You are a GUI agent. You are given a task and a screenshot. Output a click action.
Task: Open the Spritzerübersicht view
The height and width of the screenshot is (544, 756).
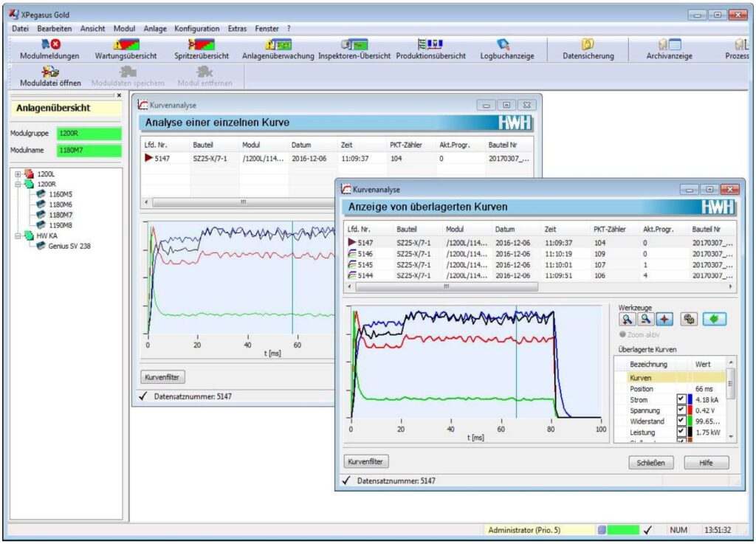(x=202, y=45)
